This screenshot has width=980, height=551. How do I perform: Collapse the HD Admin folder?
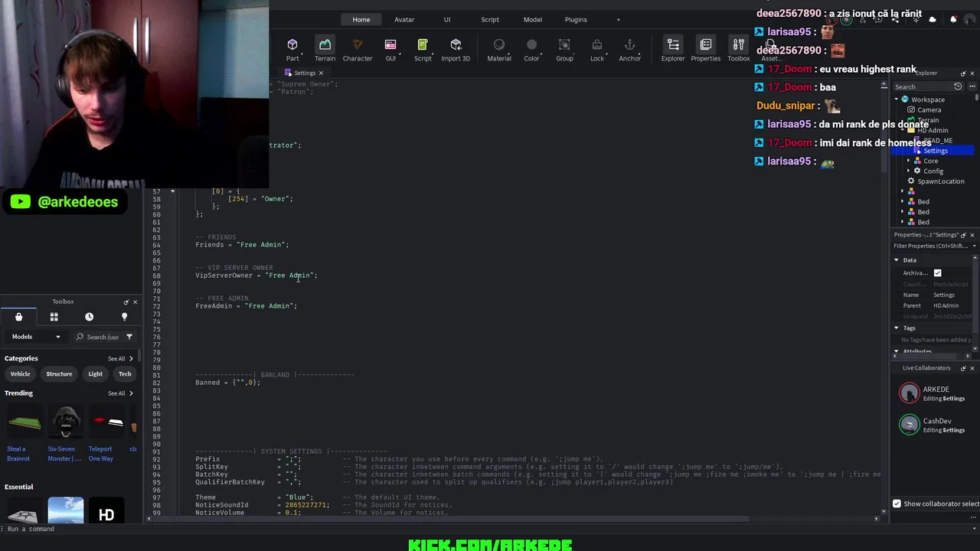click(903, 130)
